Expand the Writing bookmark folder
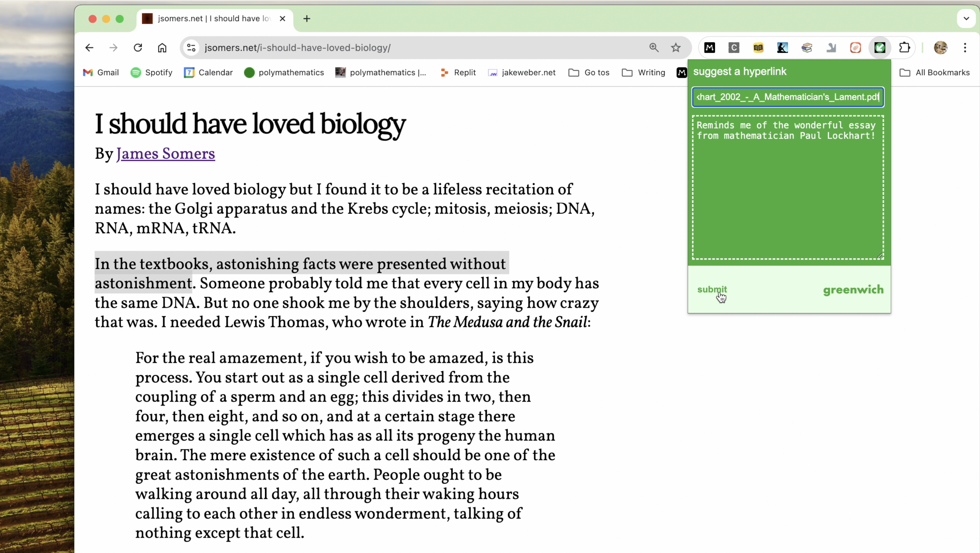 click(644, 72)
